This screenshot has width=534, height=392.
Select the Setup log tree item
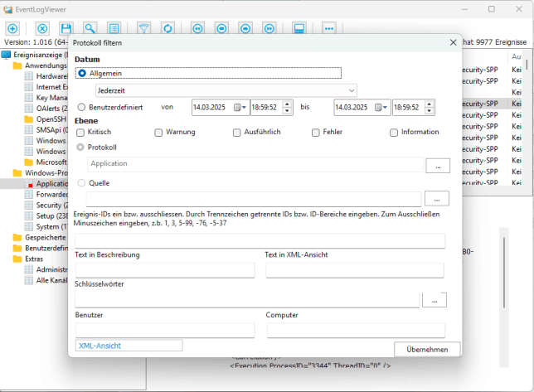(x=46, y=215)
